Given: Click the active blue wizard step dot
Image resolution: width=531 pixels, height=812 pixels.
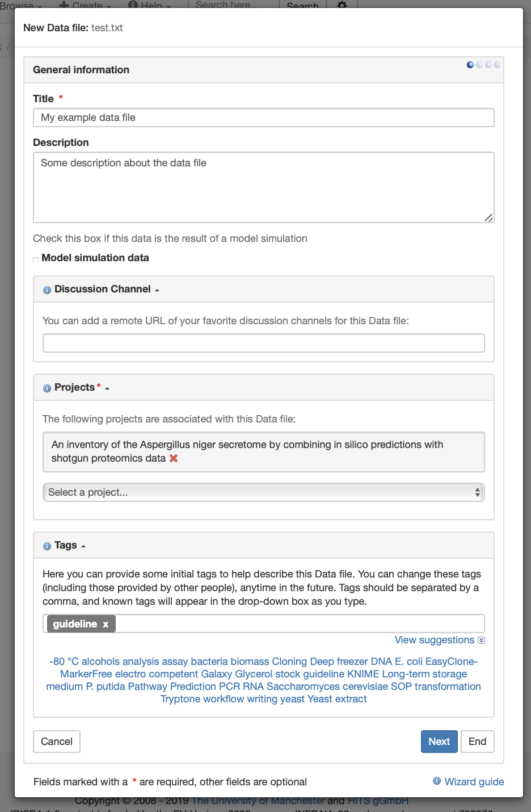Looking at the screenshot, I should (x=470, y=65).
